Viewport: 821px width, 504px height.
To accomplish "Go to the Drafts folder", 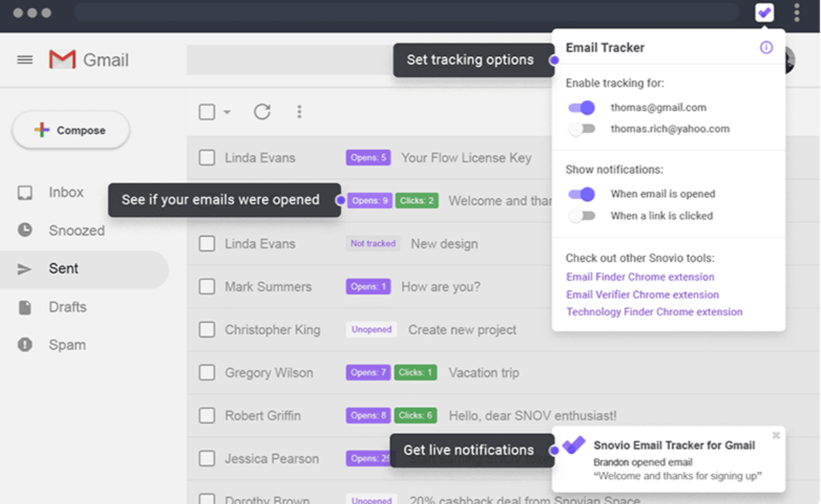I will point(67,307).
